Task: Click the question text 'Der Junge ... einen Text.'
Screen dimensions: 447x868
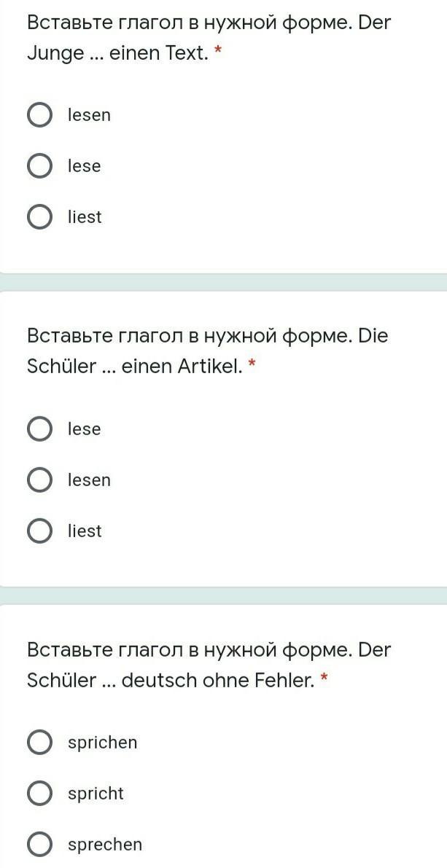Action: [x=118, y=54]
